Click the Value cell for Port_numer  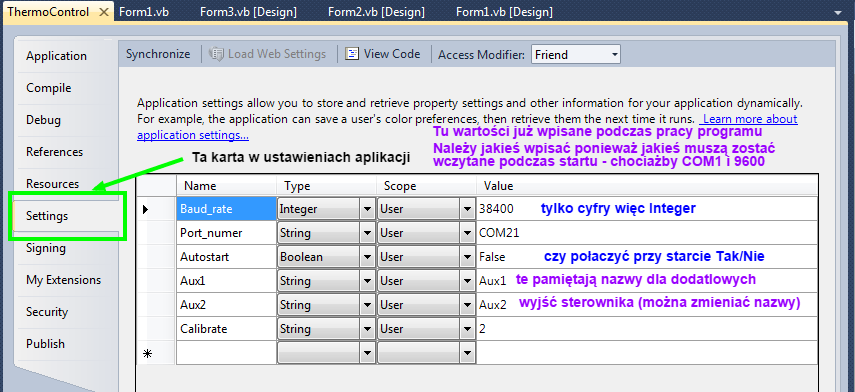[x=647, y=233]
